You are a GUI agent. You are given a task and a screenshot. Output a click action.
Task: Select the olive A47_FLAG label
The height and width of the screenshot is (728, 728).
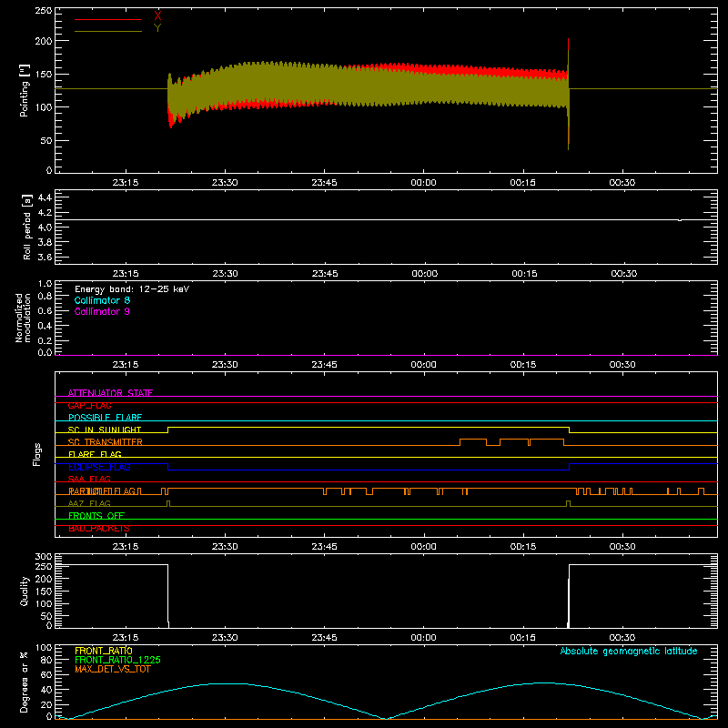[89, 504]
